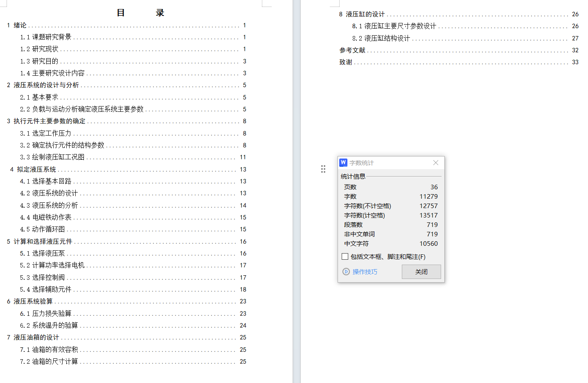Close the 字数统计 dialog with the X

[436, 163]
